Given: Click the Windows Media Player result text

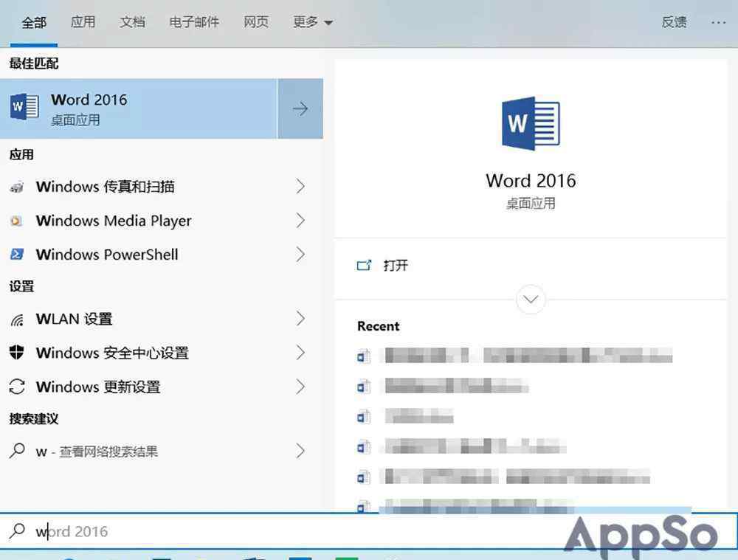Looking at the screenshot, I should [114, 221].
